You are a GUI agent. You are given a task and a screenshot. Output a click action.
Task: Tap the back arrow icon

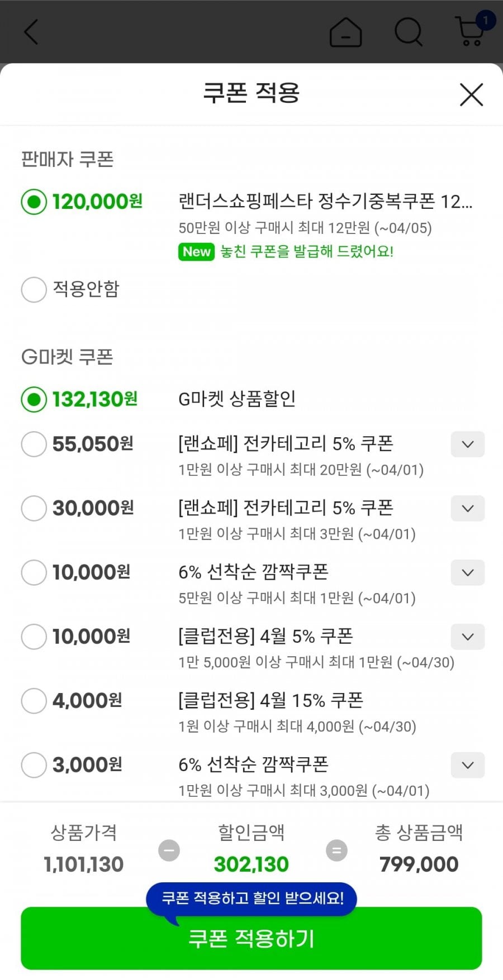click(31, 32)
